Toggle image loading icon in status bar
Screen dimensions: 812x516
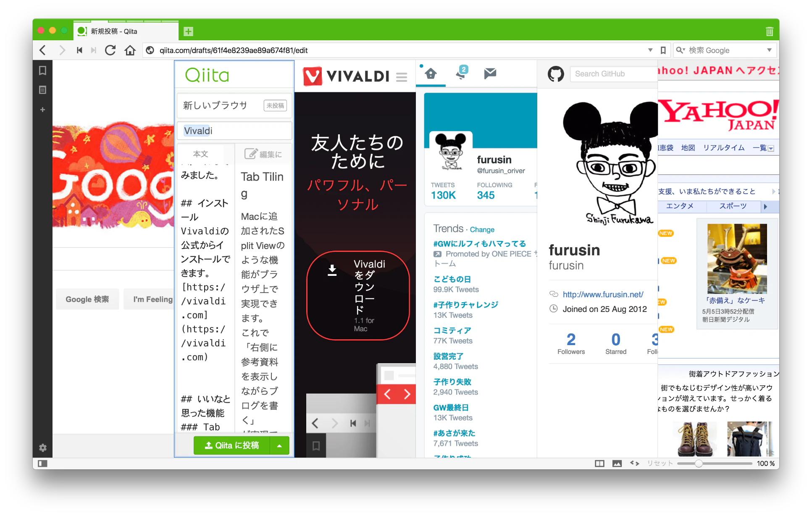(617, 464)
